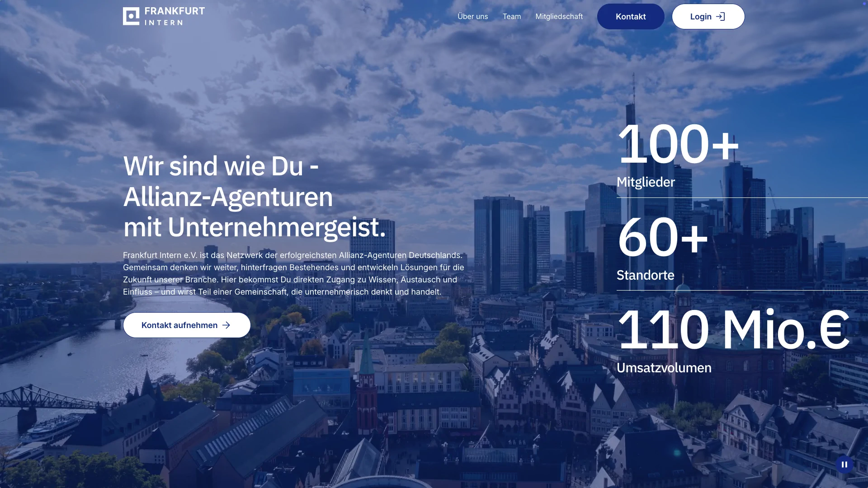Click the hero headline 'Wir sind wie Du'
The height and width of the screenshot is (488, 868).
point(255,196)
